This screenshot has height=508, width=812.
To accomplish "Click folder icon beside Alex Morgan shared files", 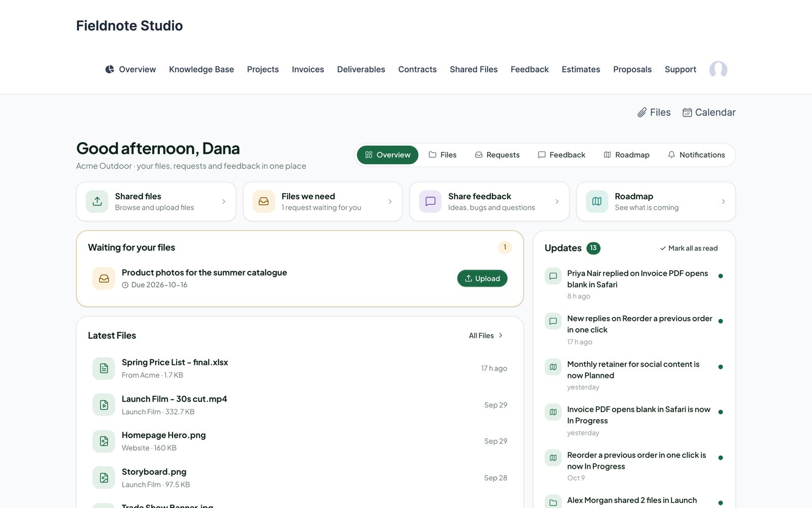I will [553, 502].
